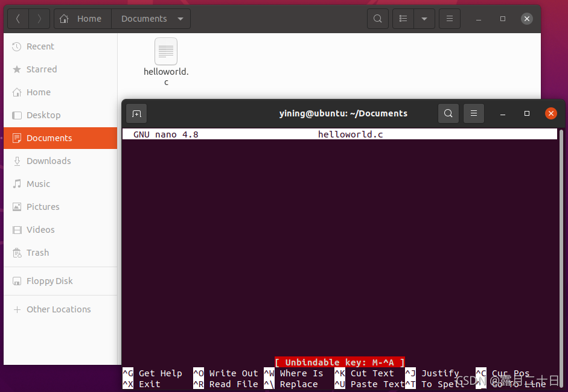Click the '^U Paste Text' shortcut
Viewport: 568px width, 392px height.
coord(369,384)
